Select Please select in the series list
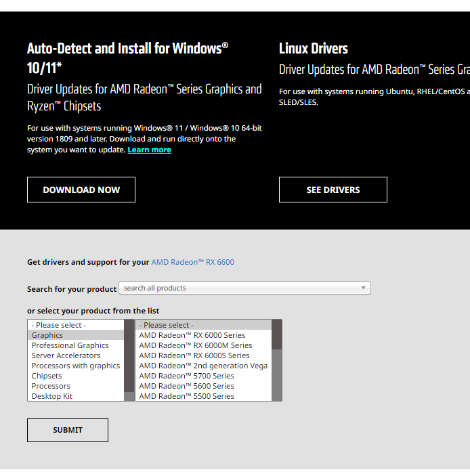 point(203,325)
